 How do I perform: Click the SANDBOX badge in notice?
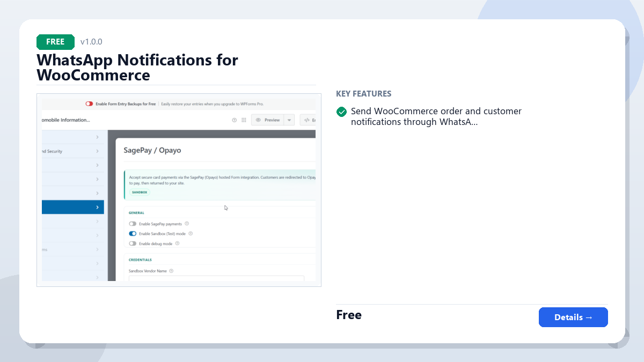[x=139, y=192]
